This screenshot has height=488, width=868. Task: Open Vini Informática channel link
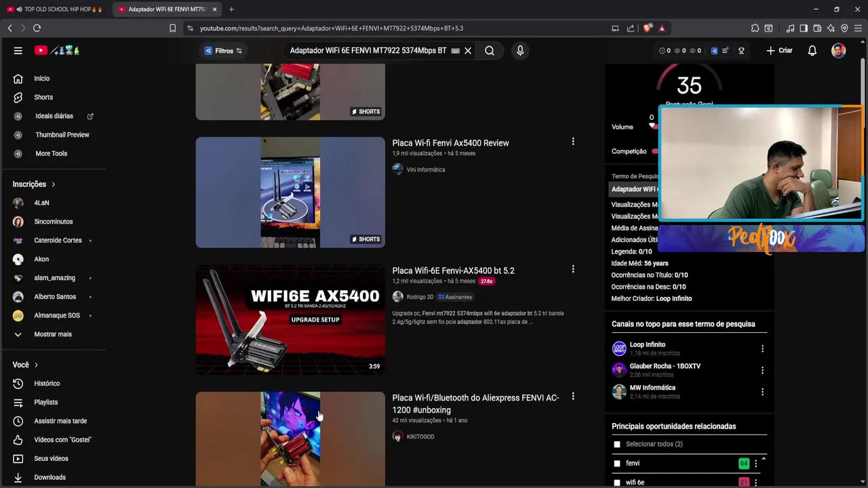point(426,170)
